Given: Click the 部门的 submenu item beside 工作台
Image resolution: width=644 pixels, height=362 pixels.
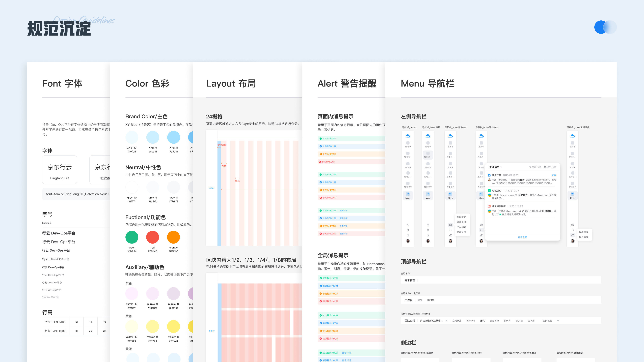Looking at the screenshot, I should [x=431, y=300].
